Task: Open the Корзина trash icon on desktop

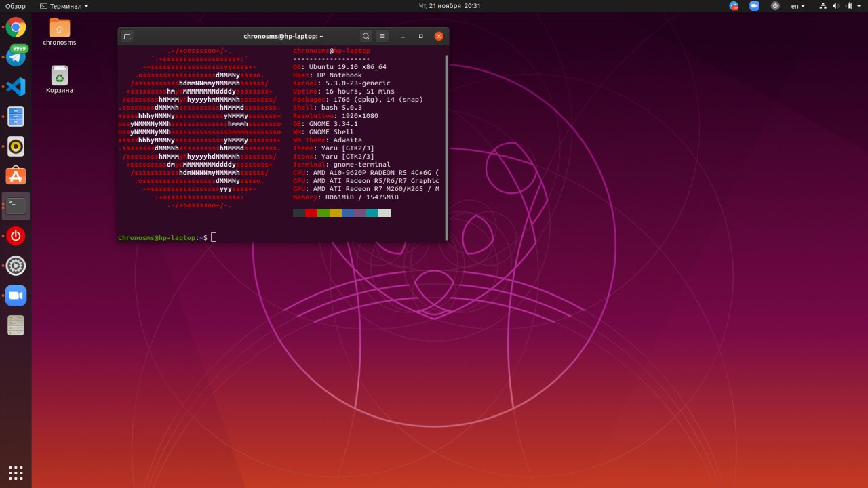Action: pos(60,79)
